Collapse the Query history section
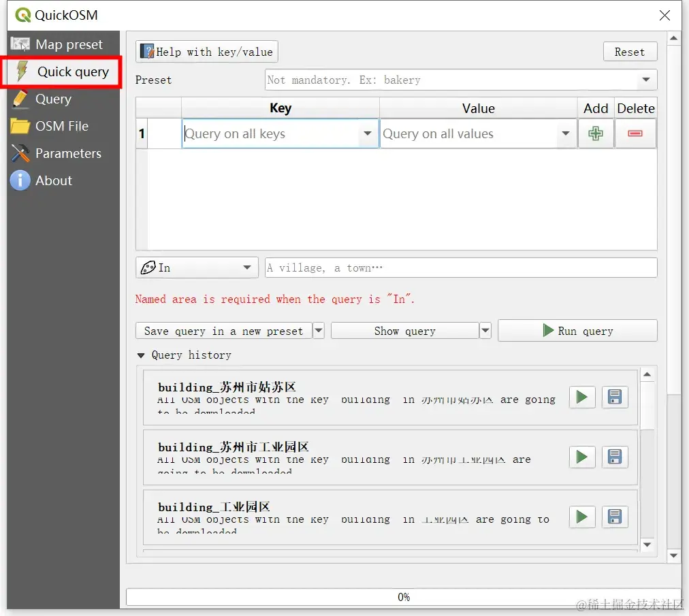 tap(141, 355)
